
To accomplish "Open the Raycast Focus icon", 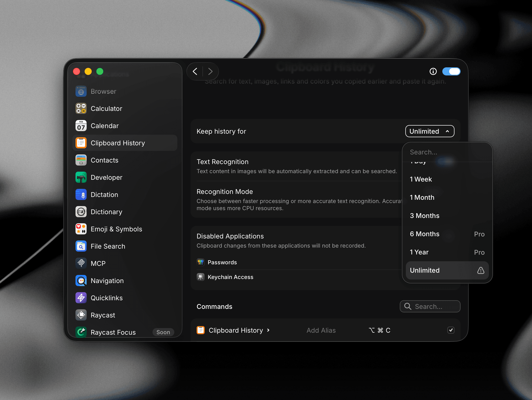I will pyautogui.click(x=81, y=332).
